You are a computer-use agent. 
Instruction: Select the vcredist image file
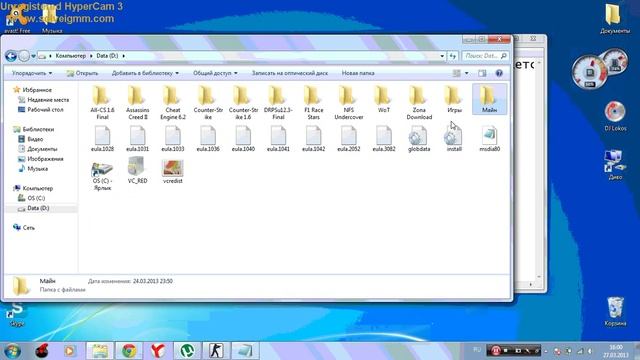[x=173, y=170]
